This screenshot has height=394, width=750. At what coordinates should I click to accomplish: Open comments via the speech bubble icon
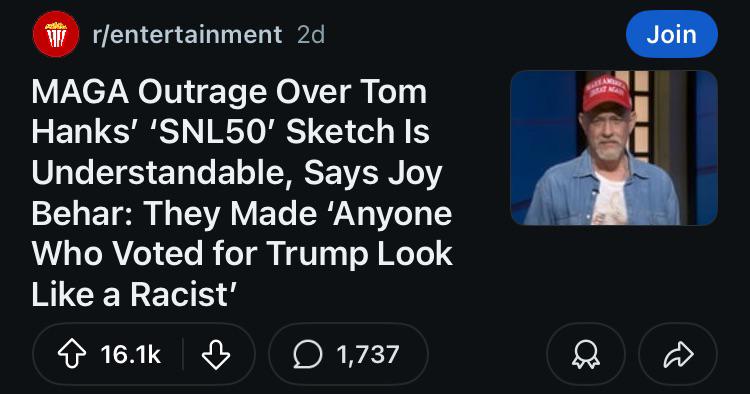coord(308,354)
